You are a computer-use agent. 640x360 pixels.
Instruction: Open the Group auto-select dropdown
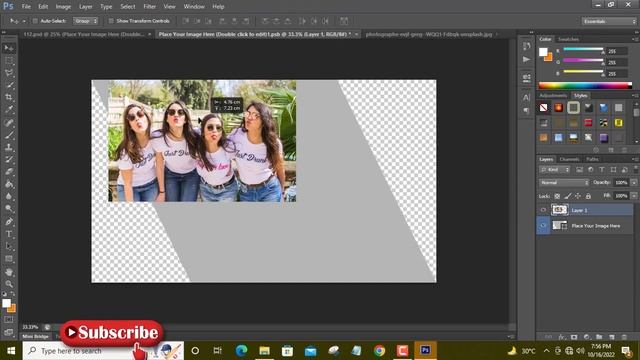click(x=85, y=21)
